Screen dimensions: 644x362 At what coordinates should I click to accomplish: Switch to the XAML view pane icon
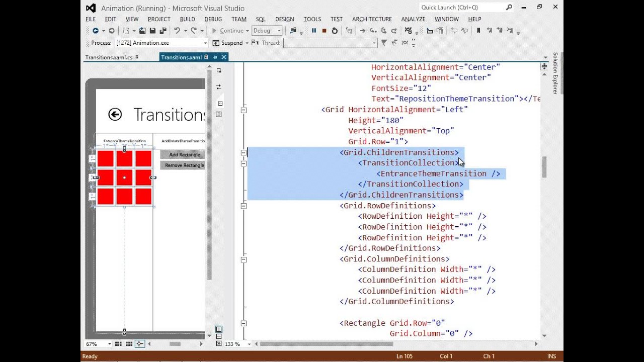click(220, 103)
